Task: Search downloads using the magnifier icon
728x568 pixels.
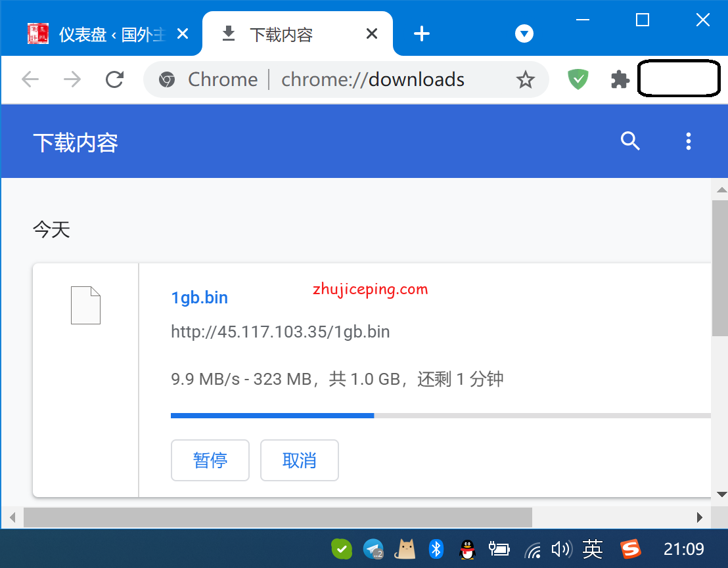Action: click(630, 141)
